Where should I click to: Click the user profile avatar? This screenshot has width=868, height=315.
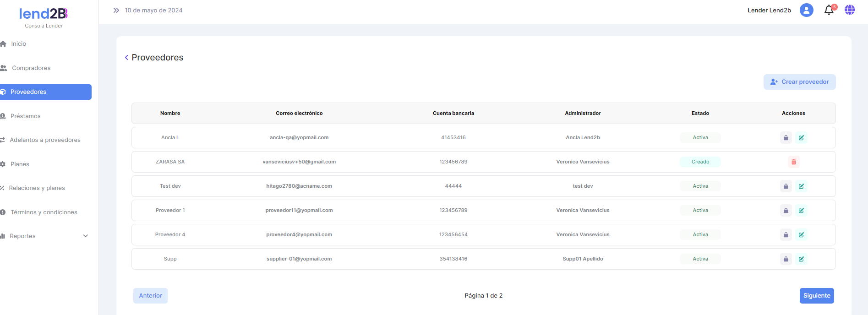click(x=806, y=10)
